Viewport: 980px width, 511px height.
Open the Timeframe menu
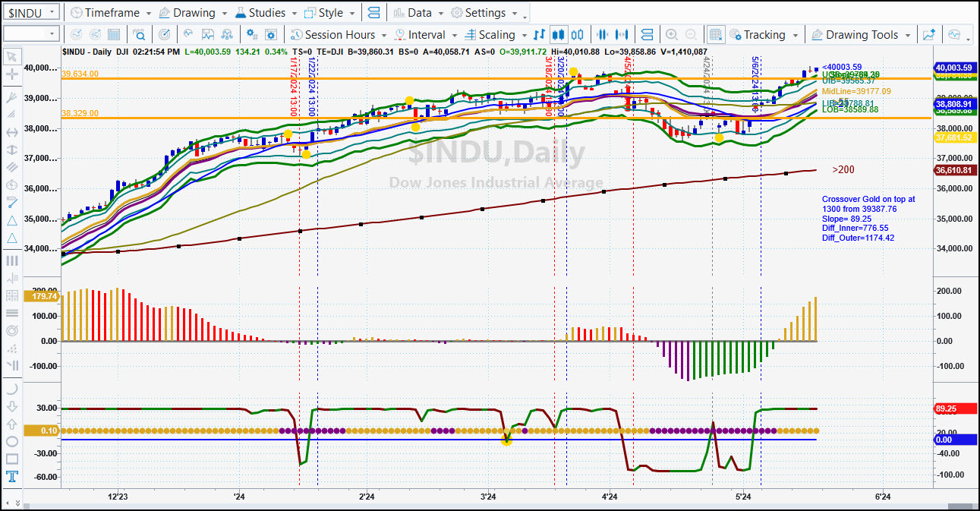click(110, 13)
